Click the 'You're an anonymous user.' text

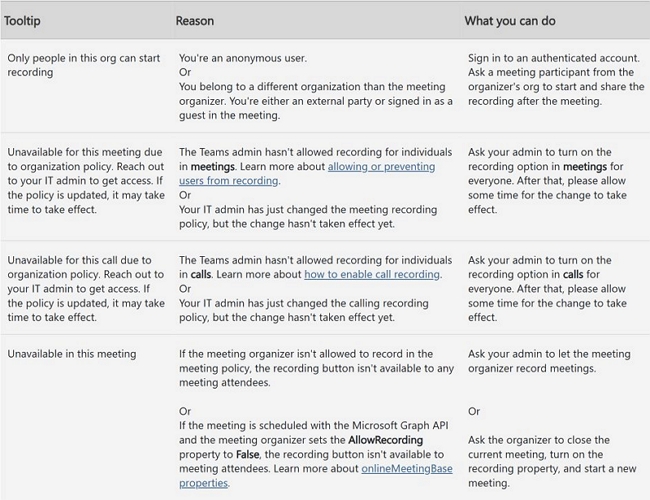coord(243,58)
